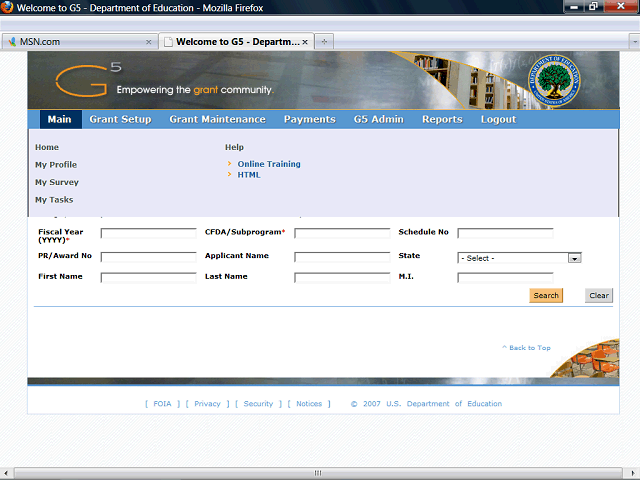
Task: Minimize the Firefox window
Action: pyautogui.click(x=574, y=7)
